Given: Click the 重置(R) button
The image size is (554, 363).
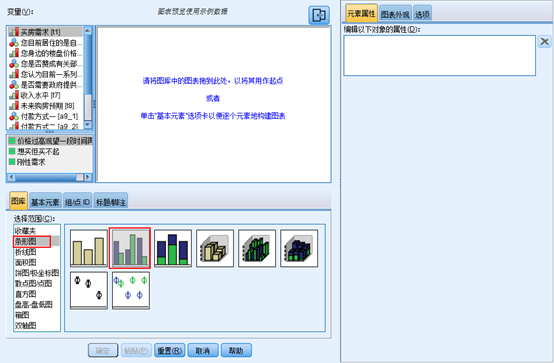Looking at the screenshot, I should pyautogui.click(x=170, y=350).
